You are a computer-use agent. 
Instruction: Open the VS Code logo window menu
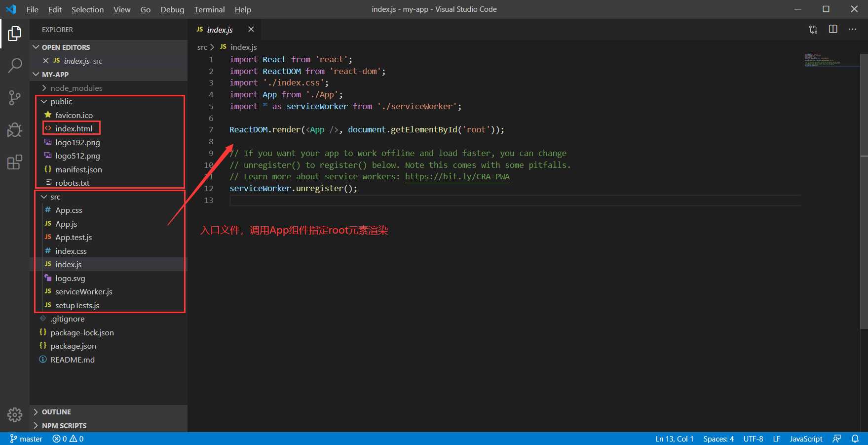[x=11, y=9]
